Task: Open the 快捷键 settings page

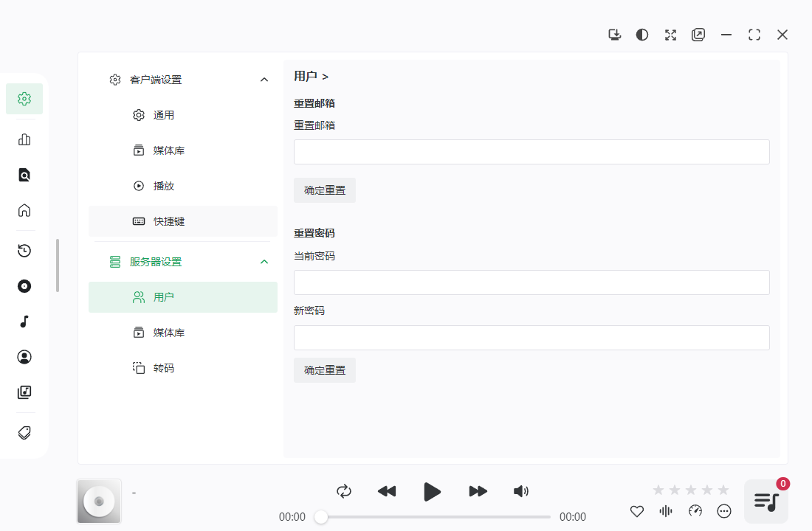Action: (x=171, y=221)
